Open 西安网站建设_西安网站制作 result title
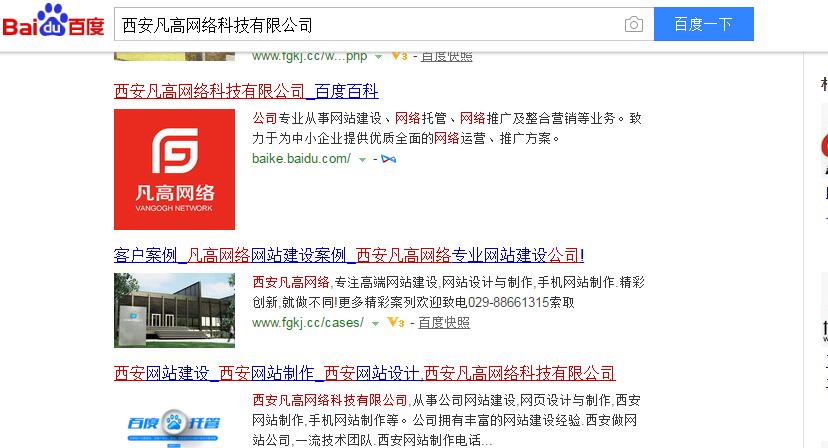 pos(365,373)
